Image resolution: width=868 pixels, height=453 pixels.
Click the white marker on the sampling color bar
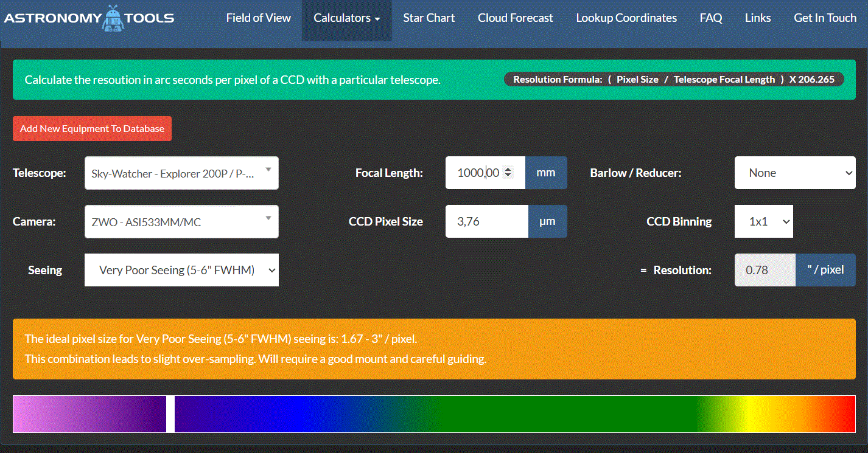point(170,414)
